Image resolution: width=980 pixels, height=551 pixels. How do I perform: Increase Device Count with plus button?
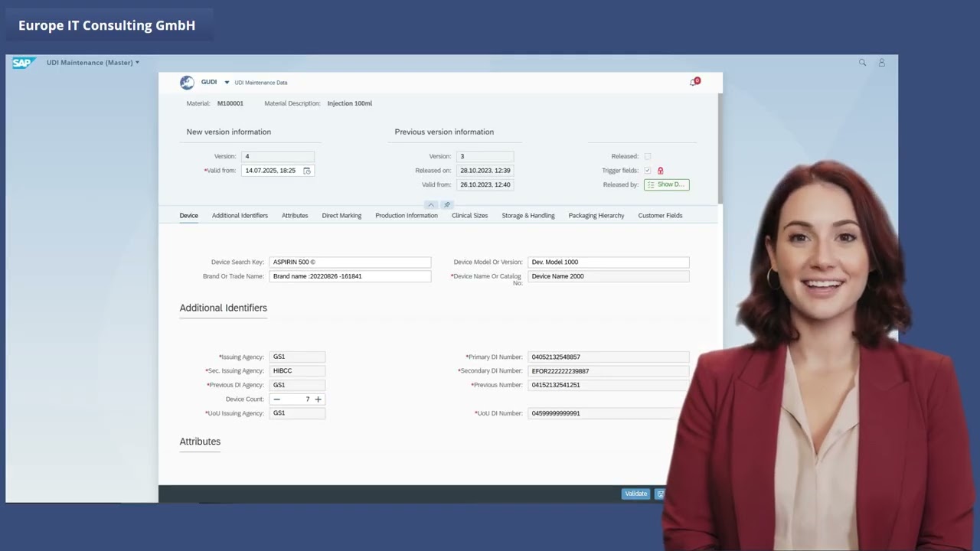tap(318, 399)
